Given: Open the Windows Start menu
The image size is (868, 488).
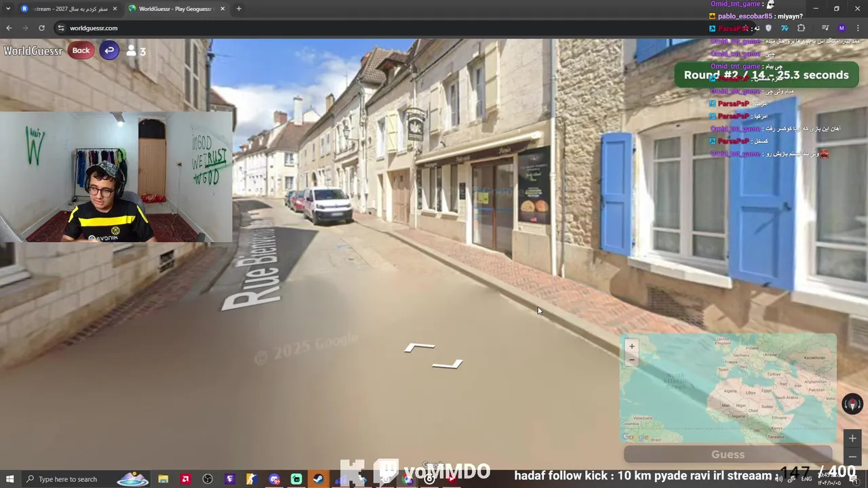Looking at the screenshot, I should point(9,479).
